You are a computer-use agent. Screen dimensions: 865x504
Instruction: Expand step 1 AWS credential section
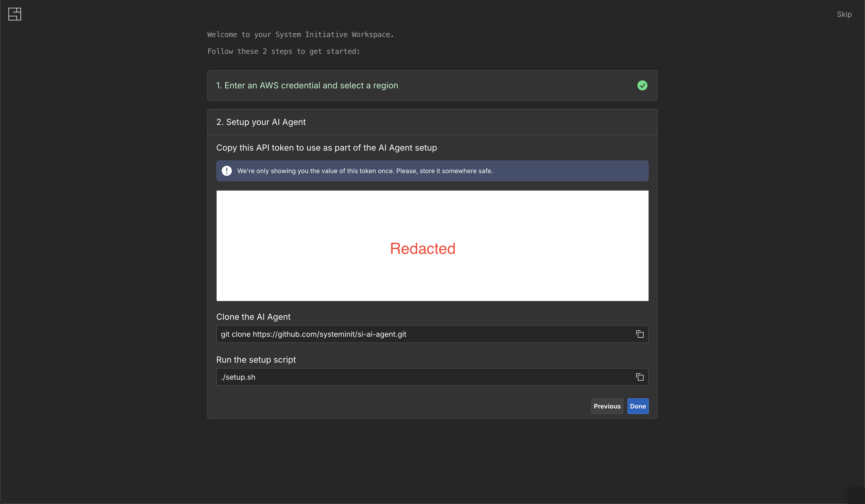click(x=432, y=85)
